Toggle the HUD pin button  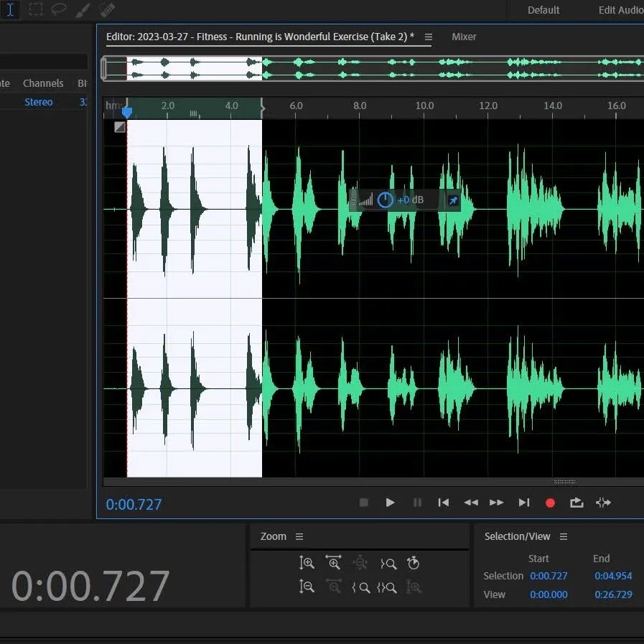click(453, 200)
